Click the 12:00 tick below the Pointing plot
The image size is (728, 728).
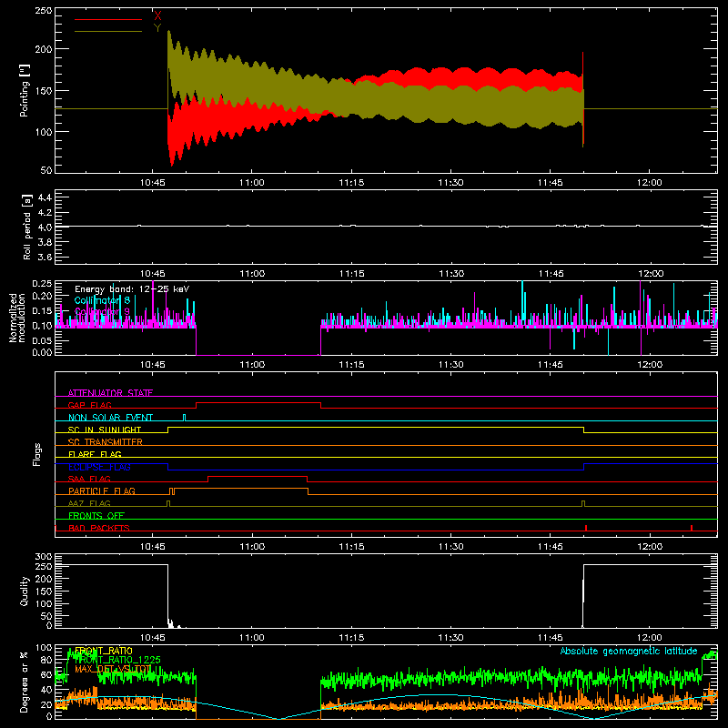pyautogui.click(x=650, y=183)
